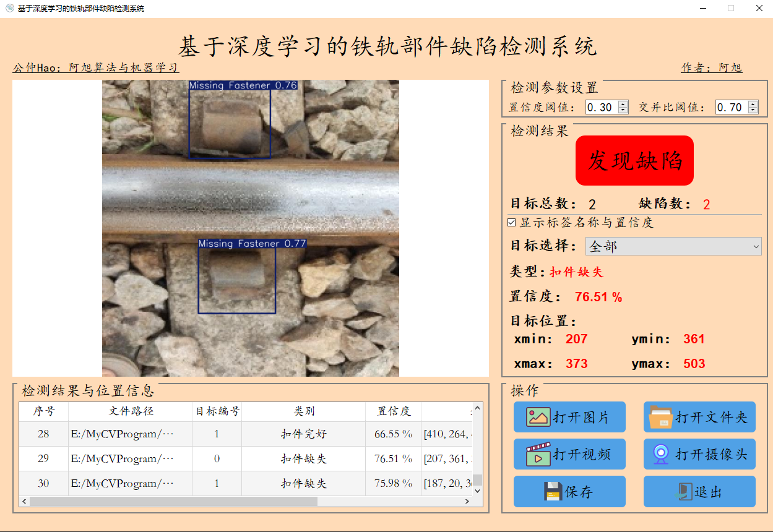Click the vertical scrollbar up arrow

point(477,407)
